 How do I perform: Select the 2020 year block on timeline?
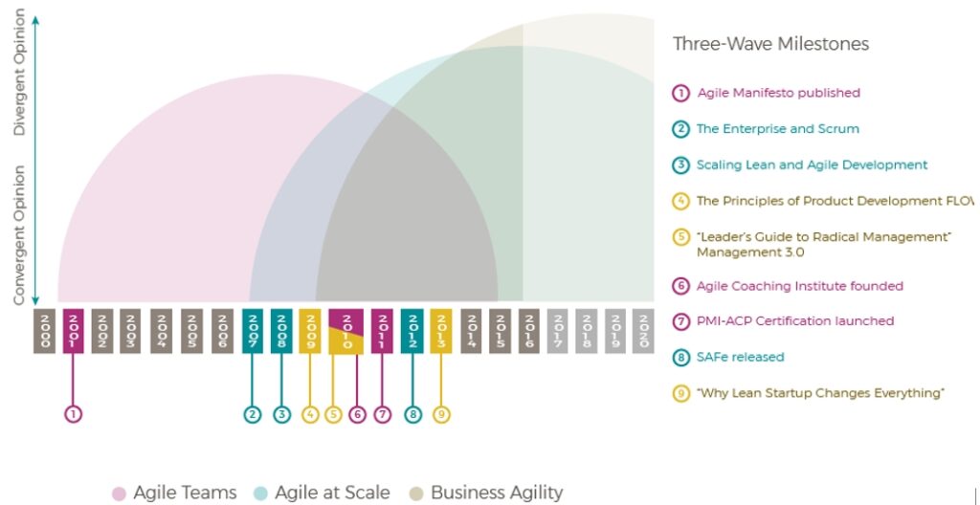(643, 331)
